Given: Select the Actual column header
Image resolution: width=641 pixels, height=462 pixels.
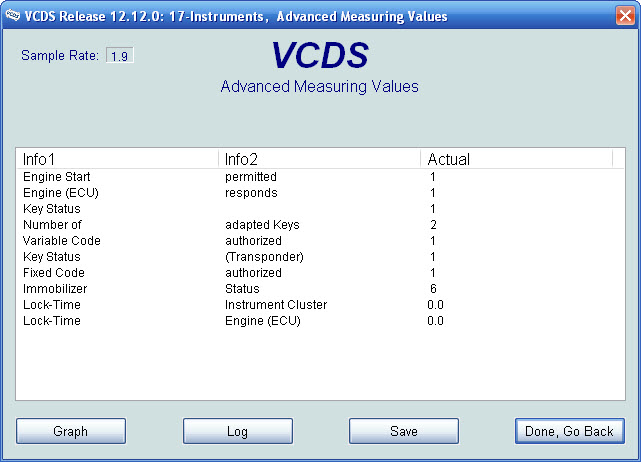Looking at the screenshot, I should 517,159.
